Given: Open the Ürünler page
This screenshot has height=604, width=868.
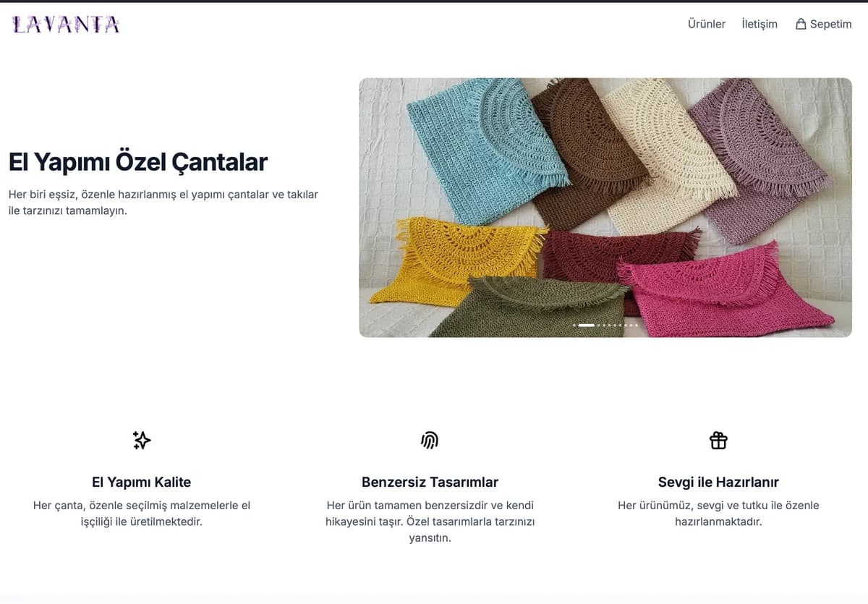Looking at the screenshot, I should pyautogui.click(x=706, y=24).
